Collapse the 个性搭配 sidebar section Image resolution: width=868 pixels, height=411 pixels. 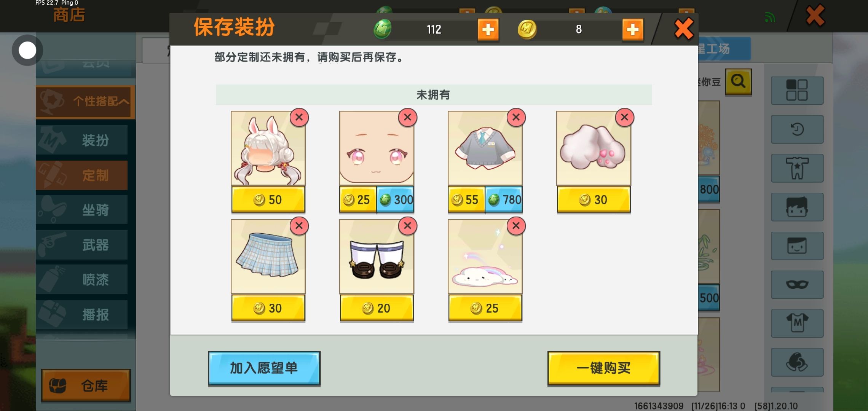[x=86, y=102]
